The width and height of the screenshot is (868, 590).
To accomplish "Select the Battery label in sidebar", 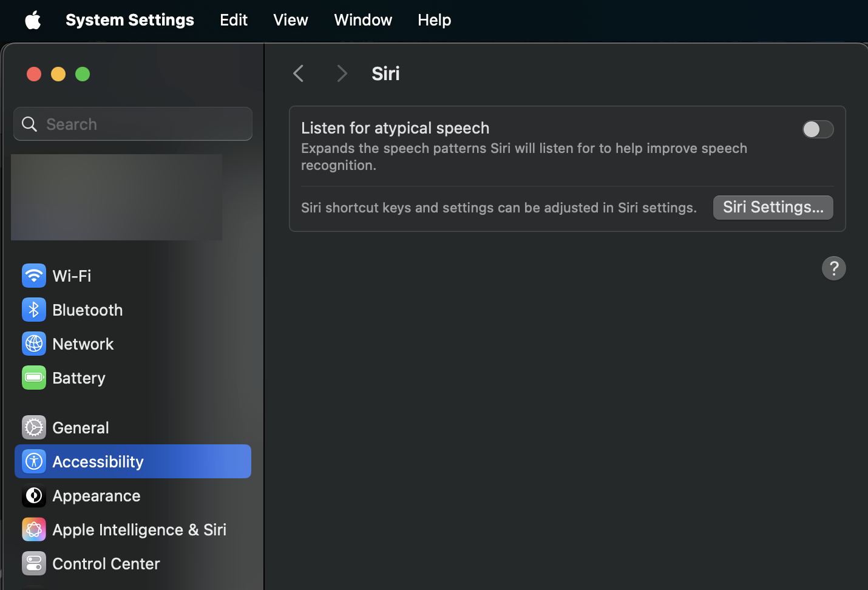I will (79, 378).
